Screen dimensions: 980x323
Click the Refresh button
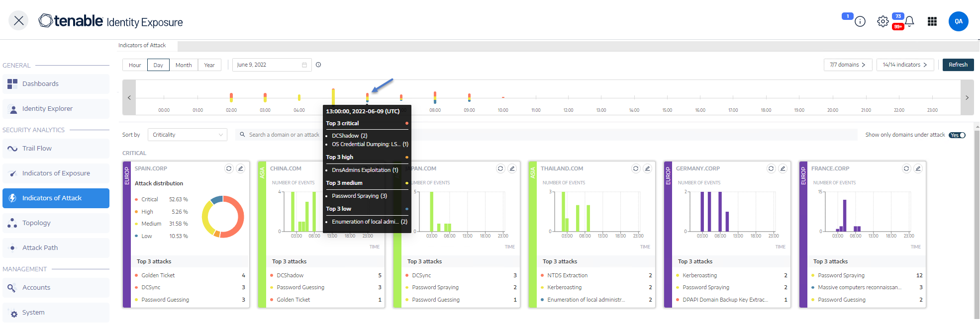click(958, 65)
